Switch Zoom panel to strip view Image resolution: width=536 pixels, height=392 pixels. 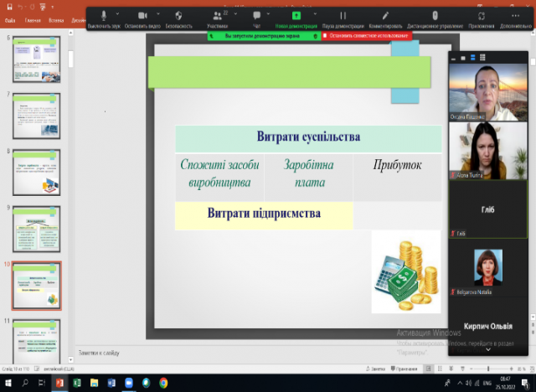[472, 58]
